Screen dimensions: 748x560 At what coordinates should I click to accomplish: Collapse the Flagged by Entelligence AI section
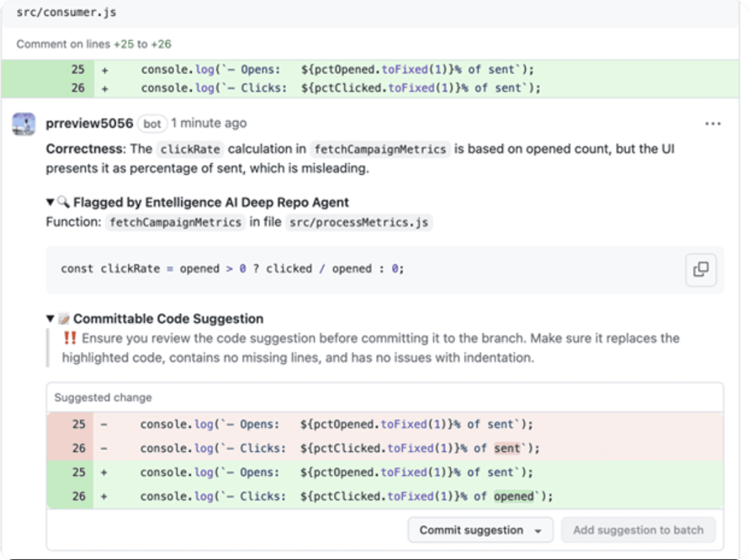tap(50, 202)
